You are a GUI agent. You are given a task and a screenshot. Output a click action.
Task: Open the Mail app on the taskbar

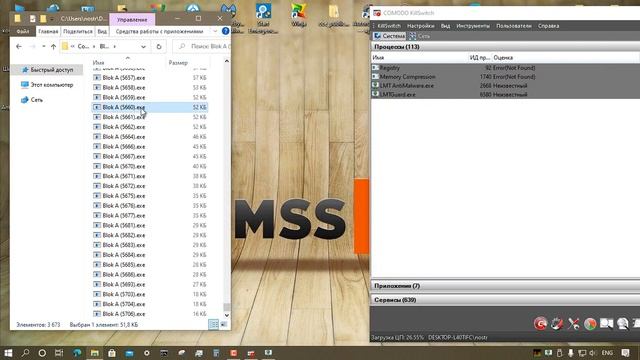[129, 353]
